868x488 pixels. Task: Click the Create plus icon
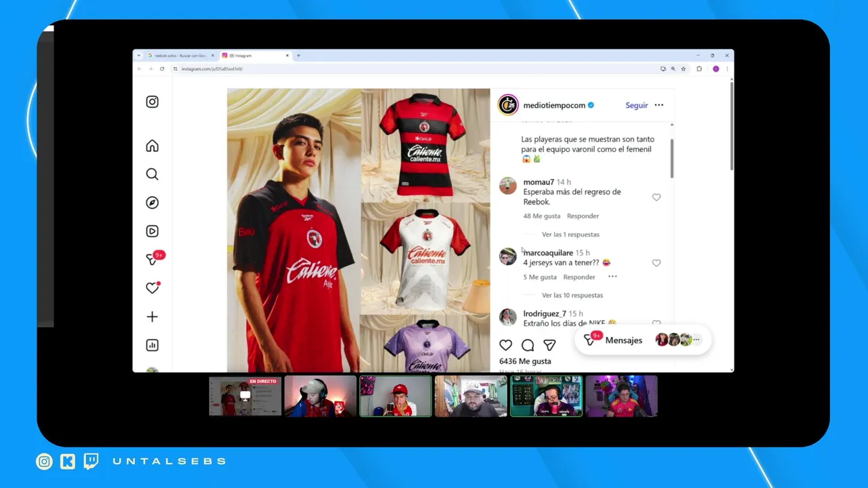(152, 317)
